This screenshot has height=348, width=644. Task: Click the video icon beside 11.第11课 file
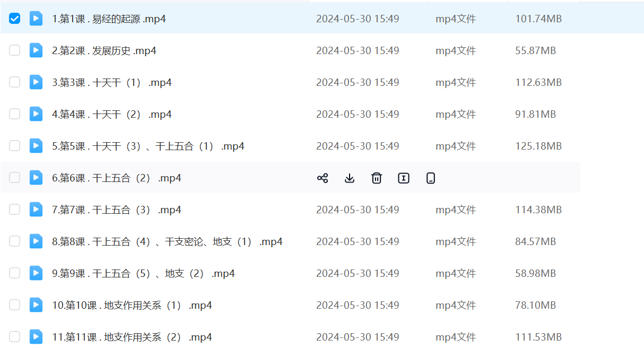click(x=36, y=337)
